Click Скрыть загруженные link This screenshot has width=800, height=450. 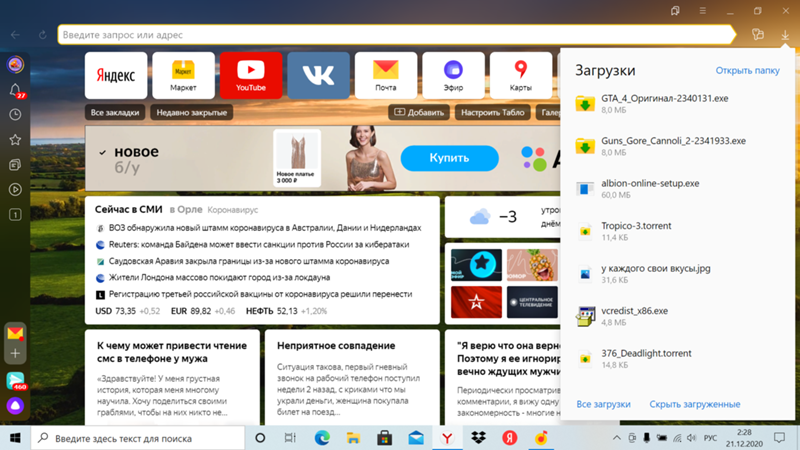[694, 404]
